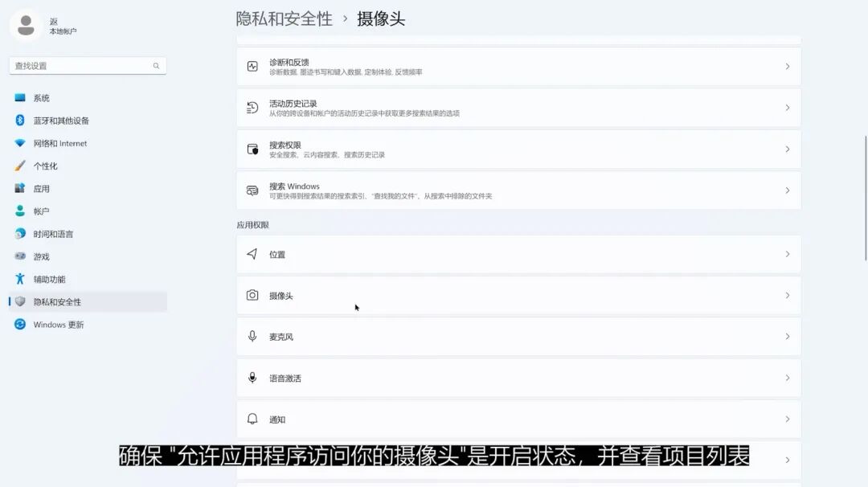Open the 语音激活 row chevron

click(787, 378)
